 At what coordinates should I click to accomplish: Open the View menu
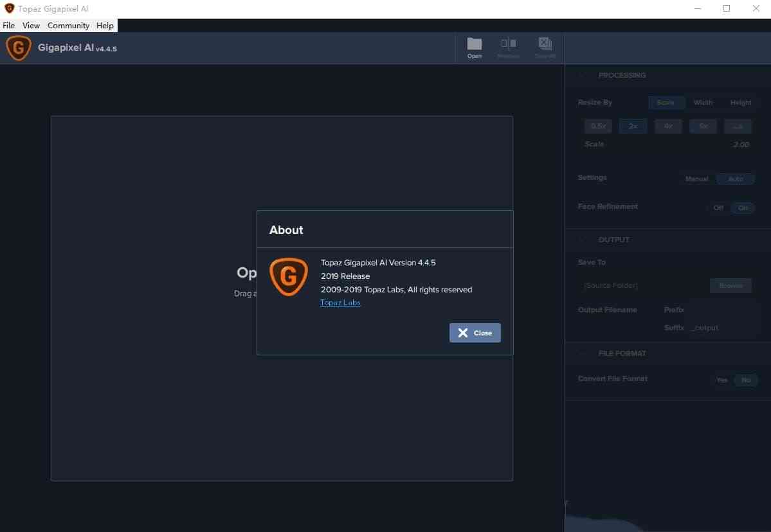(x=31, y=26)
